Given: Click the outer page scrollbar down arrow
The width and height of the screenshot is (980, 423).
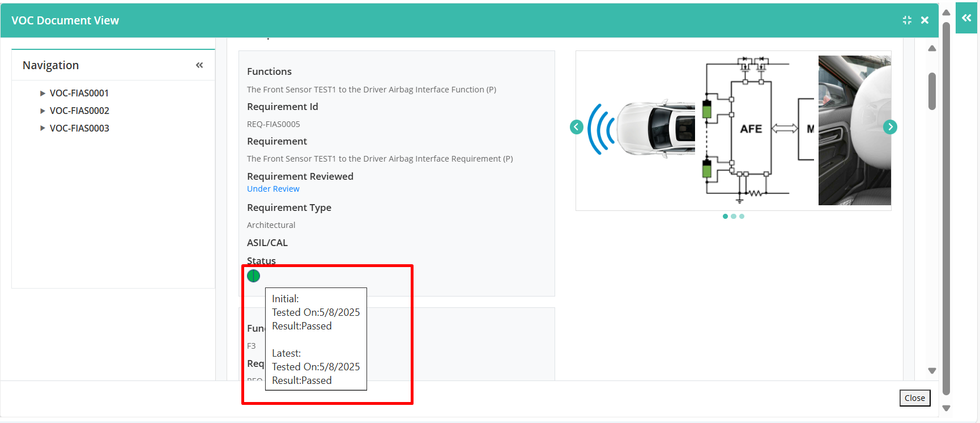Looking at the screenshot, I should click(946, 408).
